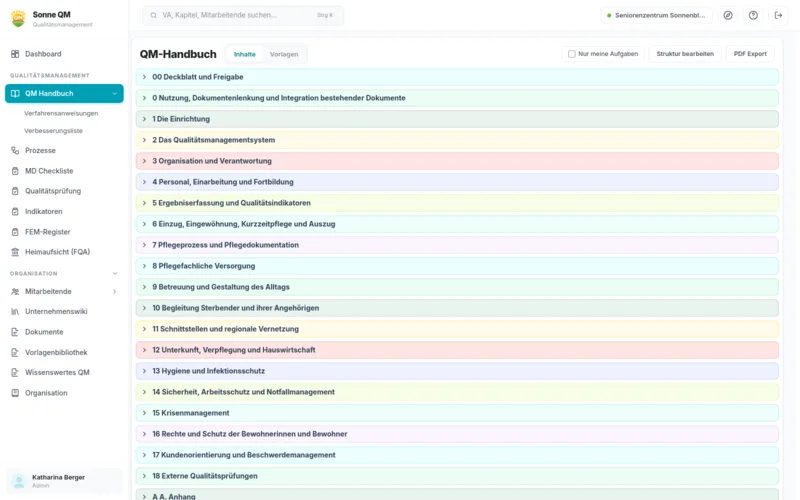Open chapter 2 Das Qualitätsmanagementsystem
Image resolution: width=800 pixels, height=500 pixels.
457,140
